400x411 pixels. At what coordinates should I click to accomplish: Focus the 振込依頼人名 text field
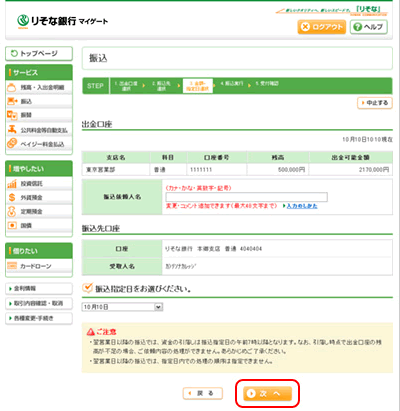[x=247, y=197]
